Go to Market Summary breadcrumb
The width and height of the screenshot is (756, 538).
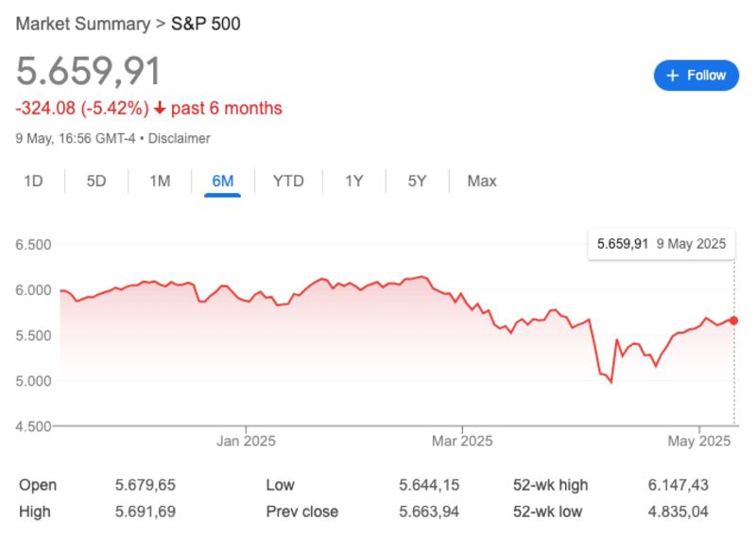[82, 23]
